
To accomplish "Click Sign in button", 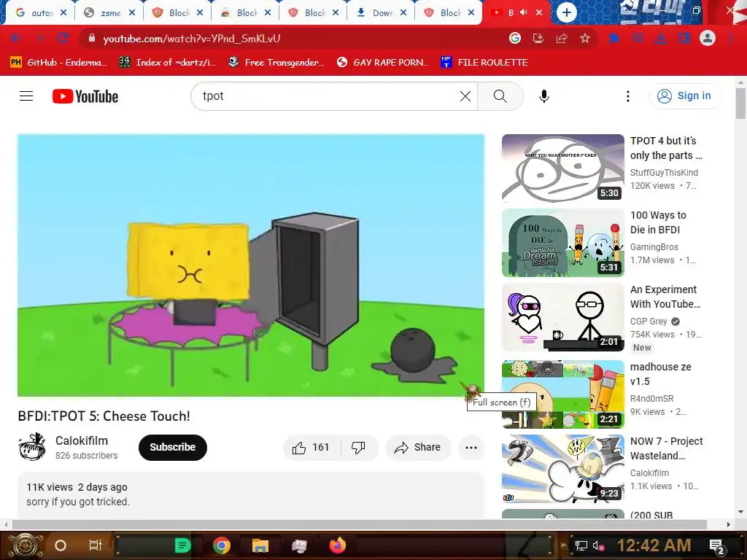I will pos(685,96).
